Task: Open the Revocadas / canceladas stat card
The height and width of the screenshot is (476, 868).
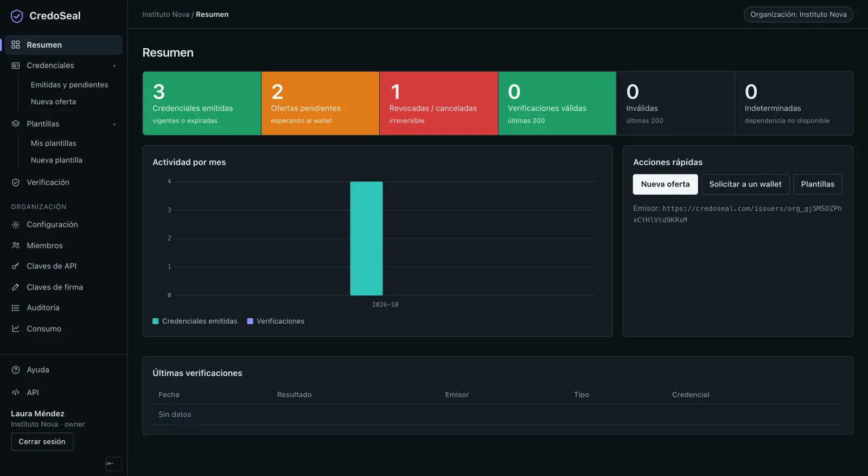Action: pyautogui.click(x=438, y=104)
